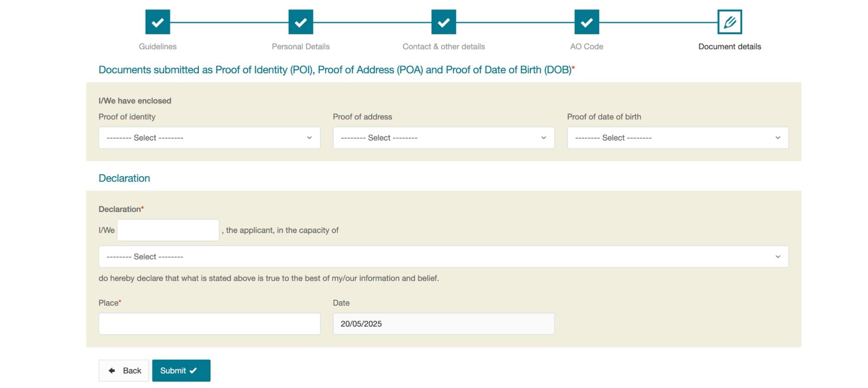Click the Guidelines step checkmark icon

click(x=158, y=22)
